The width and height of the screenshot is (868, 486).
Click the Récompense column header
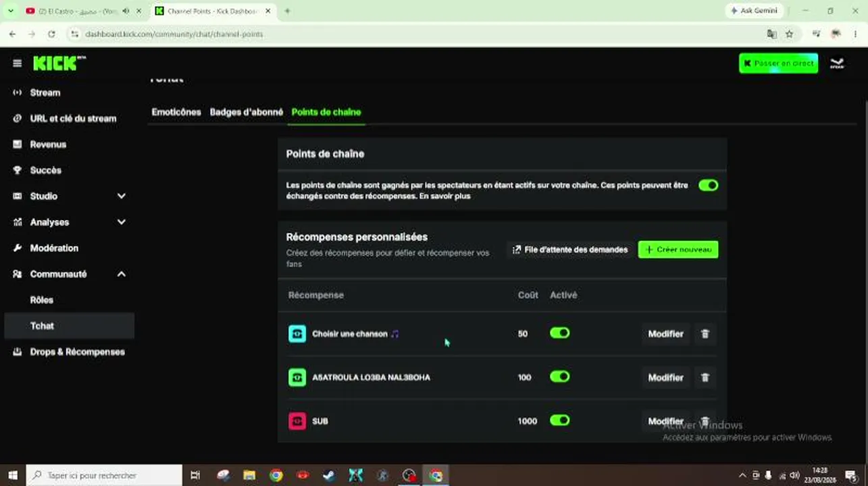[315, 295]
